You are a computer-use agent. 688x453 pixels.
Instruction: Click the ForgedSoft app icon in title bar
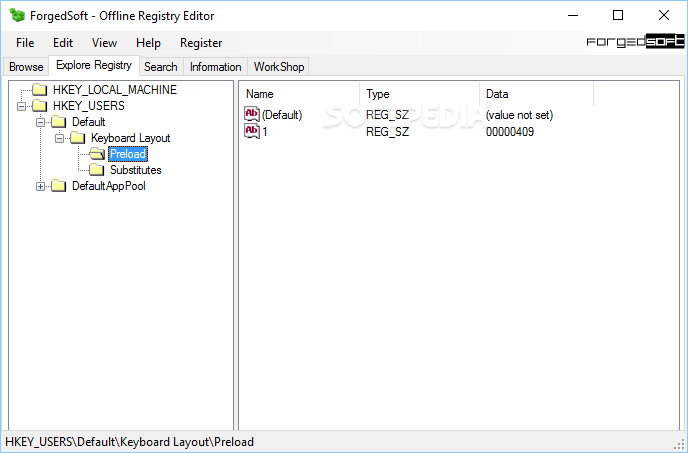tap(18, 15)
